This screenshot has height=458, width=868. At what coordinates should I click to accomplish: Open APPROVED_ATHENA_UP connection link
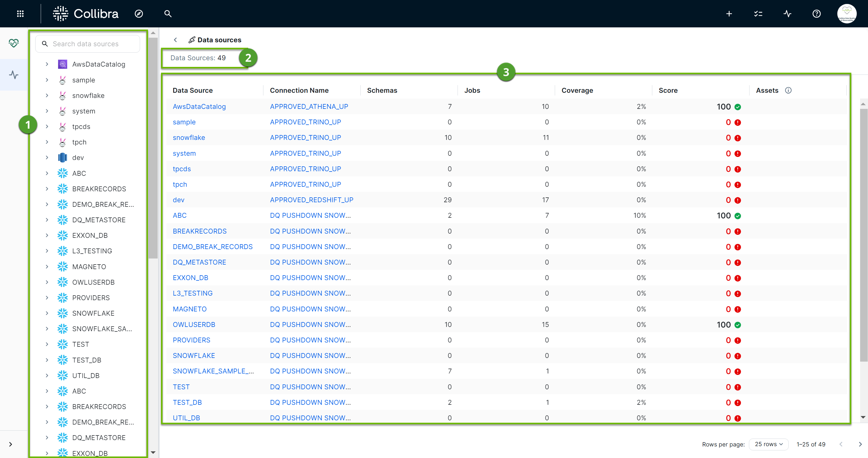click(x=309, y=106)
